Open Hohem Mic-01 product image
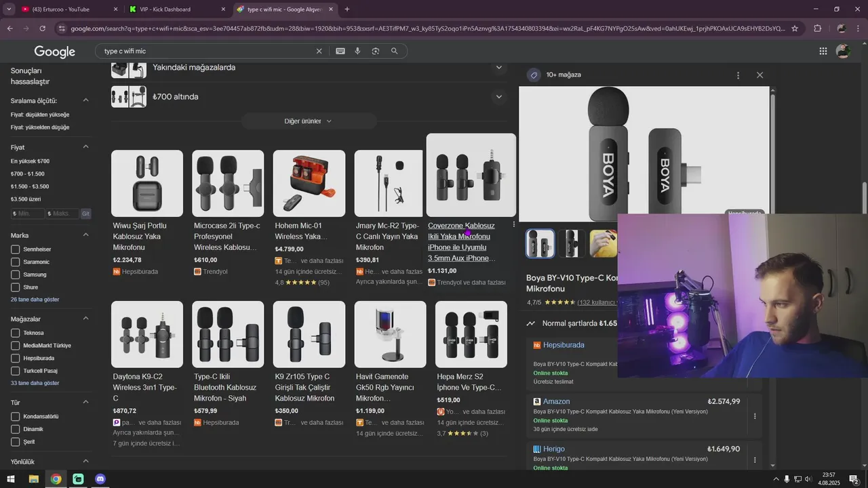 309,184
